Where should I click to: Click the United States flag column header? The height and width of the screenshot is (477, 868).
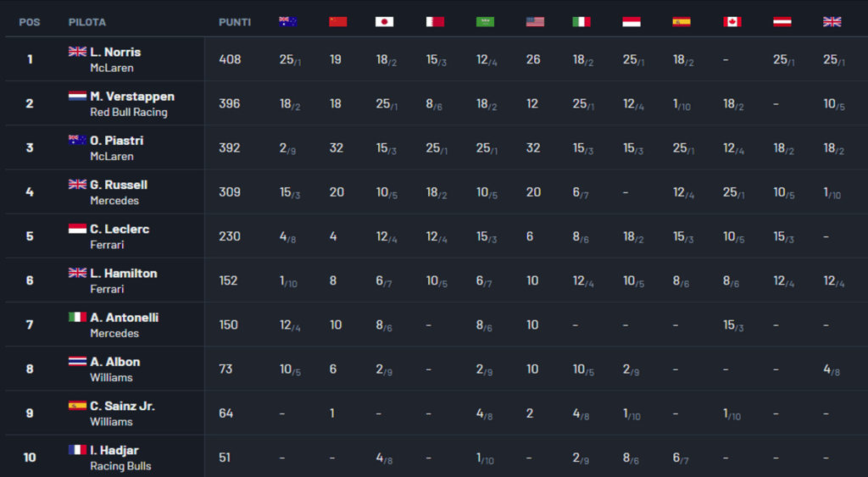point(535,22)
